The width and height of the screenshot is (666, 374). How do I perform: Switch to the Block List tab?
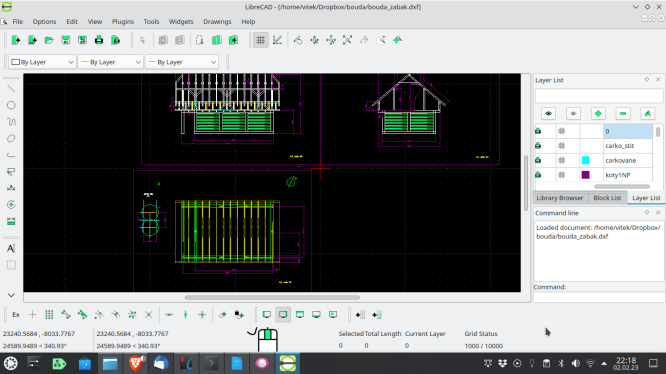[607, 198]
